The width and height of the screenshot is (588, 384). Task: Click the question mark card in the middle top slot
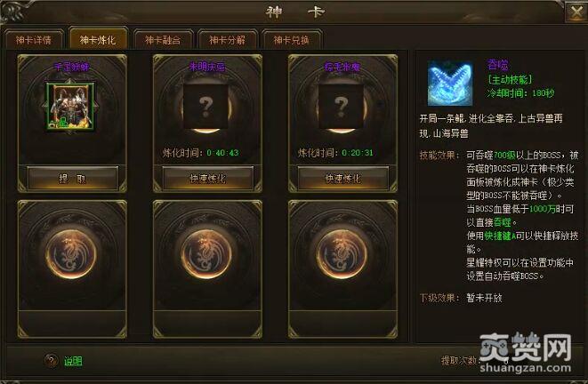205,107
